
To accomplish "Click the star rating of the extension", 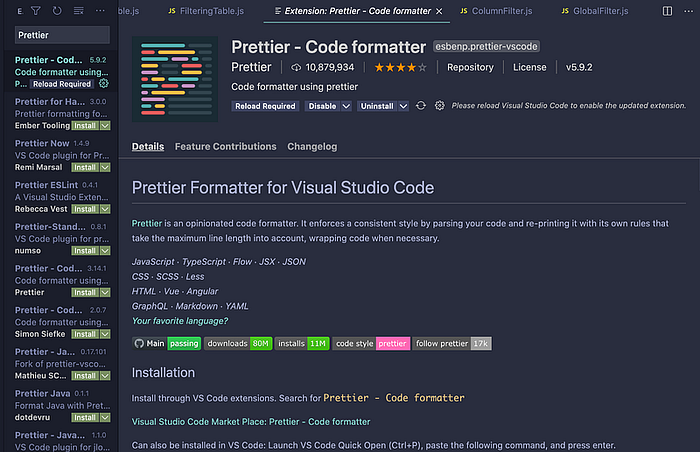I will coord(400,67).
